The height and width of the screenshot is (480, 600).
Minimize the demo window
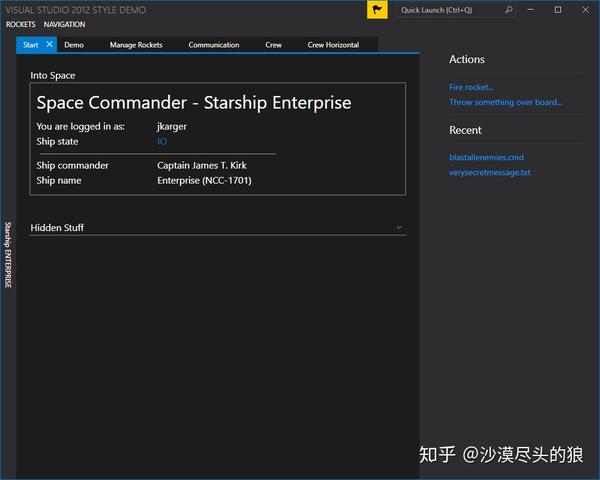pos(530,10)
